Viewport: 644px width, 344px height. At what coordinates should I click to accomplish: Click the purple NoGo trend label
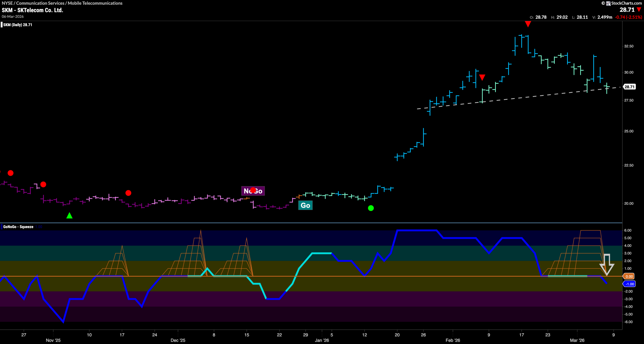(253, 191)
